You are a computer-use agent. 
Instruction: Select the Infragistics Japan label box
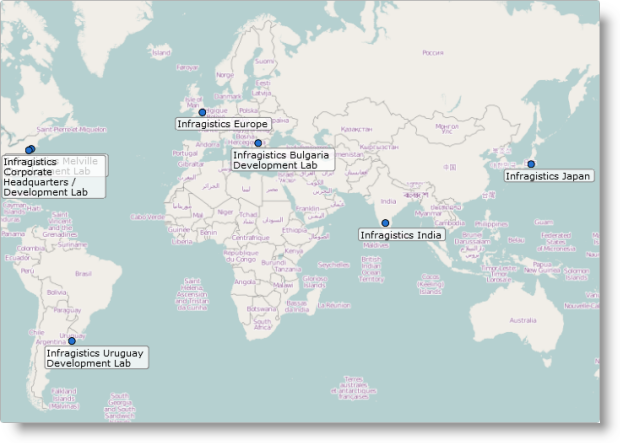[547, 176]
